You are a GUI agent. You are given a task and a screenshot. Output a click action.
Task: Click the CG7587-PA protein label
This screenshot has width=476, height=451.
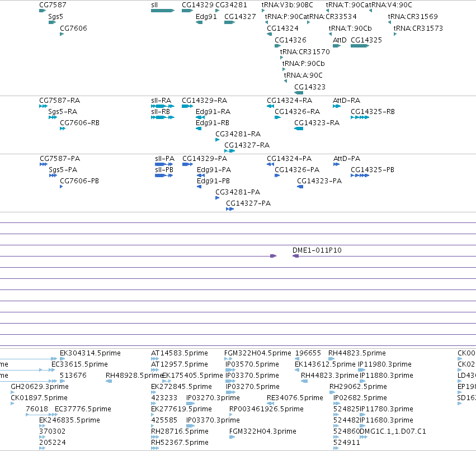pyautogui.click(x=60, y=159)
